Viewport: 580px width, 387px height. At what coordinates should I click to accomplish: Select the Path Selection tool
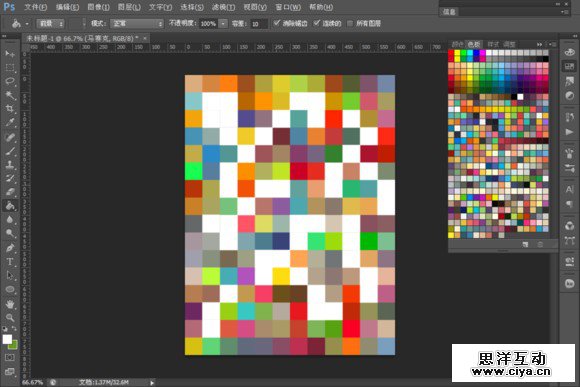tap(10, 276)
